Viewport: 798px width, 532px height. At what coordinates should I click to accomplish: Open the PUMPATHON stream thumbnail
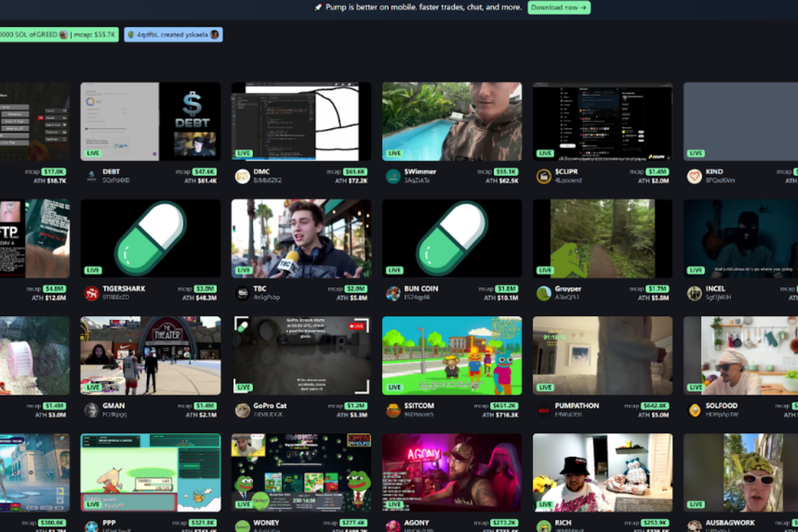pyautogui.click(x=602, y=356)
